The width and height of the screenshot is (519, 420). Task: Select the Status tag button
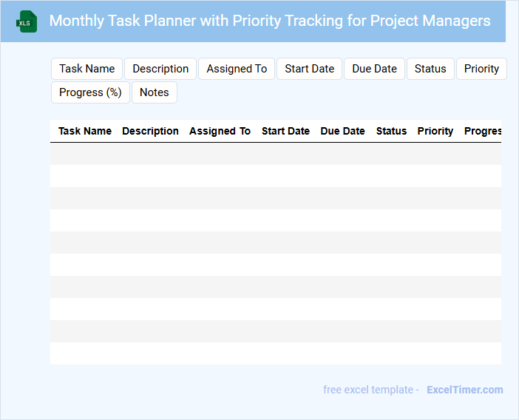tap(430, 69)
